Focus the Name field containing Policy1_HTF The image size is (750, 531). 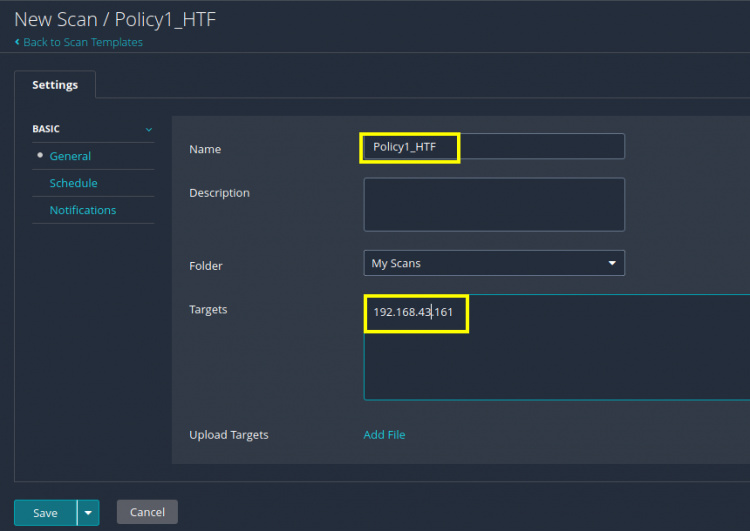coord(492,147)
